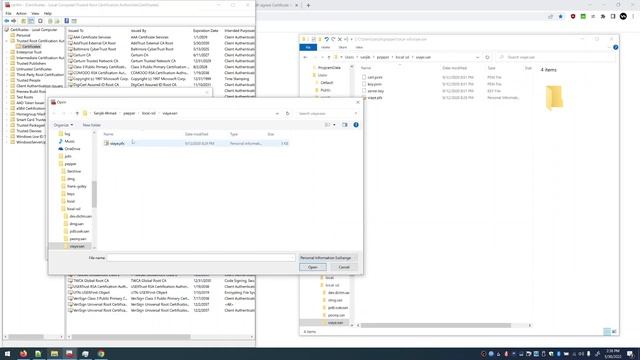Screen dimensions: 640x360
Task: Click redo icon in File Explorer title bar
Action: (x=333, y=39)
